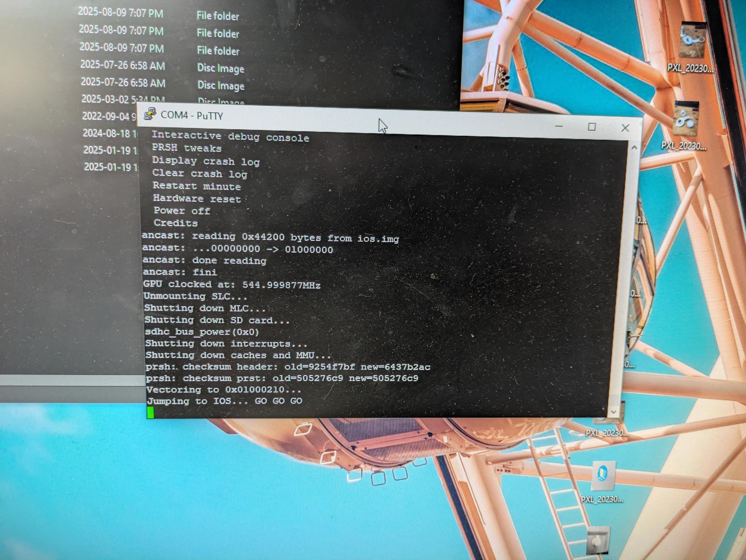Select the blue PXL_20230 desktop file icon
746x560 pixels.
pos(603,476)
